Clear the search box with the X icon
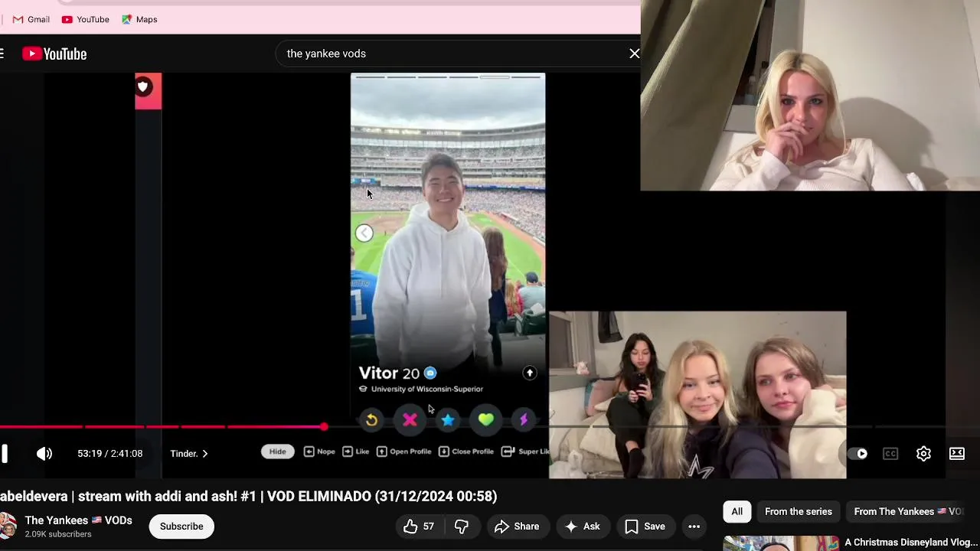The image size is (980, 551). pos(634,54)
